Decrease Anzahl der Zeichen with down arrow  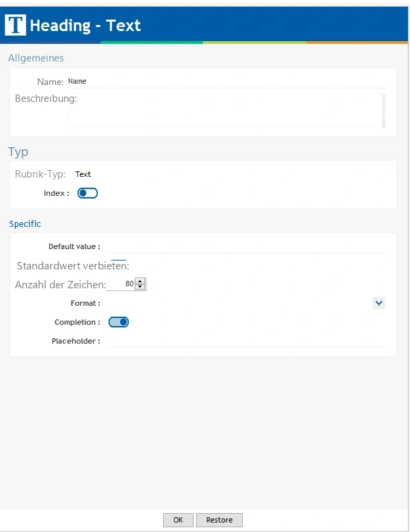(140, 287)
